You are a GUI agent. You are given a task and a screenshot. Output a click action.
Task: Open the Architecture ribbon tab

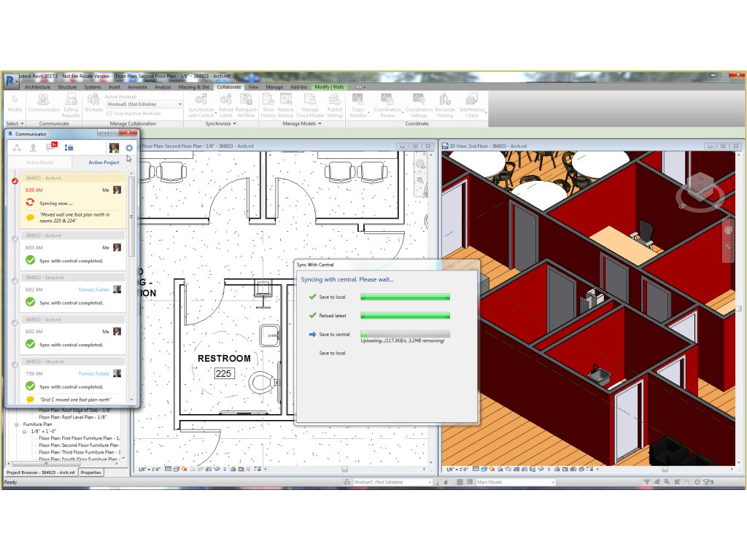point(37,87)
